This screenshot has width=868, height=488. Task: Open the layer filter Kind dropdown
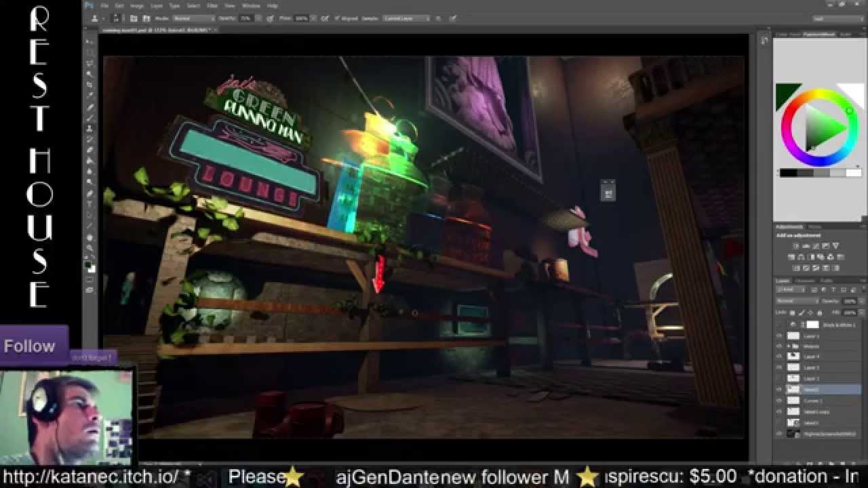[x=789, y=289]
